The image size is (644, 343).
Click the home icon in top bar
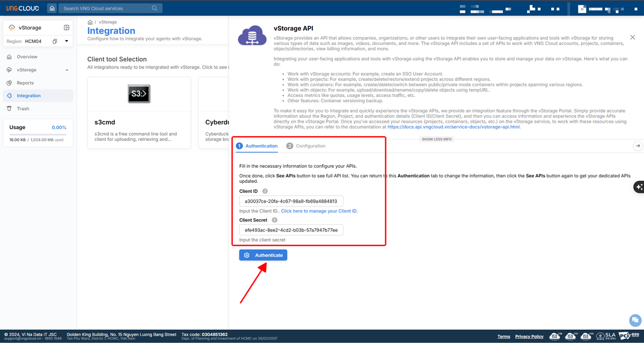tap(52, 9)
